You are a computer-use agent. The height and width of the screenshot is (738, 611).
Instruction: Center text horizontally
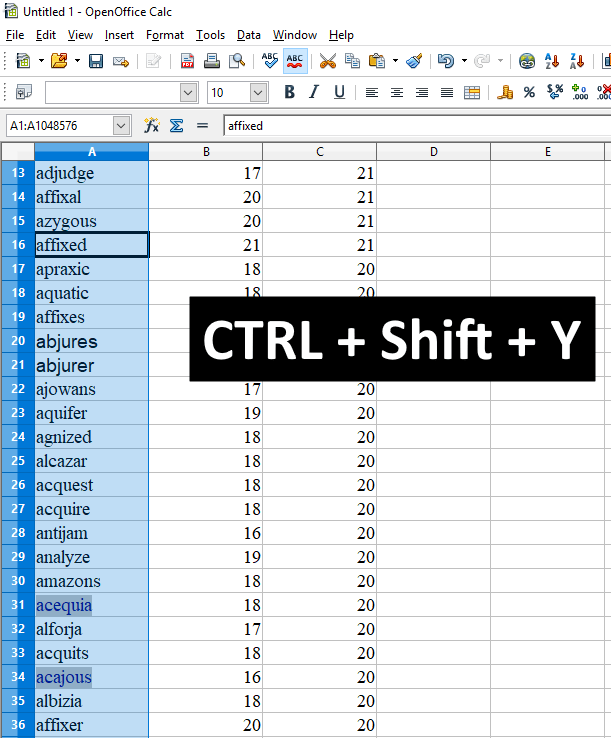click(x=397, y=93)
